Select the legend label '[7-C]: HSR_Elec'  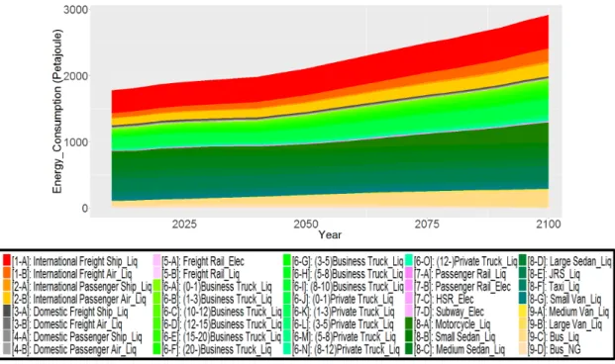(444, 299)
